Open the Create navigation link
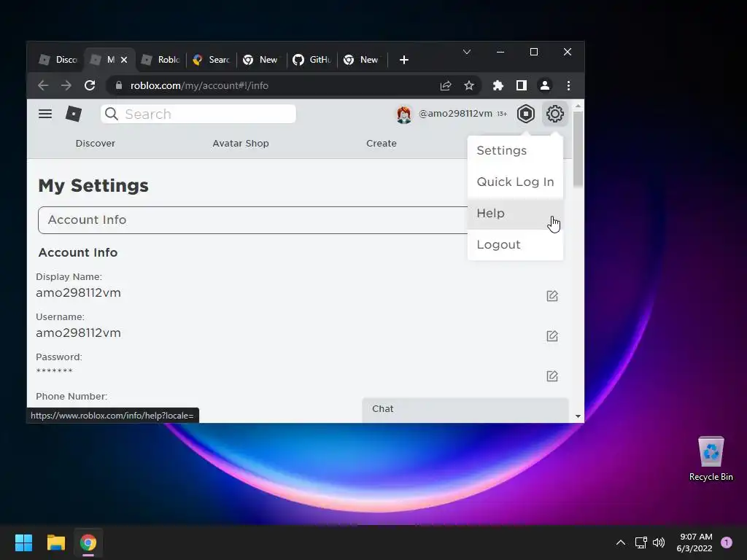 [381, 144]
